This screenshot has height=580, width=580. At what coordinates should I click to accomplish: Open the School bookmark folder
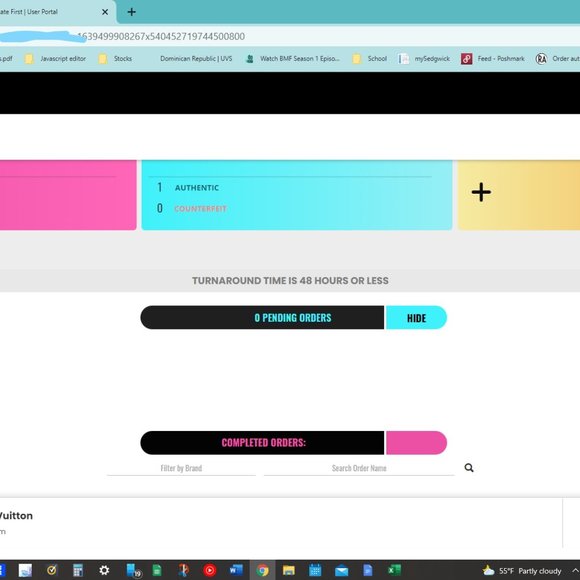tap(369, 58)
